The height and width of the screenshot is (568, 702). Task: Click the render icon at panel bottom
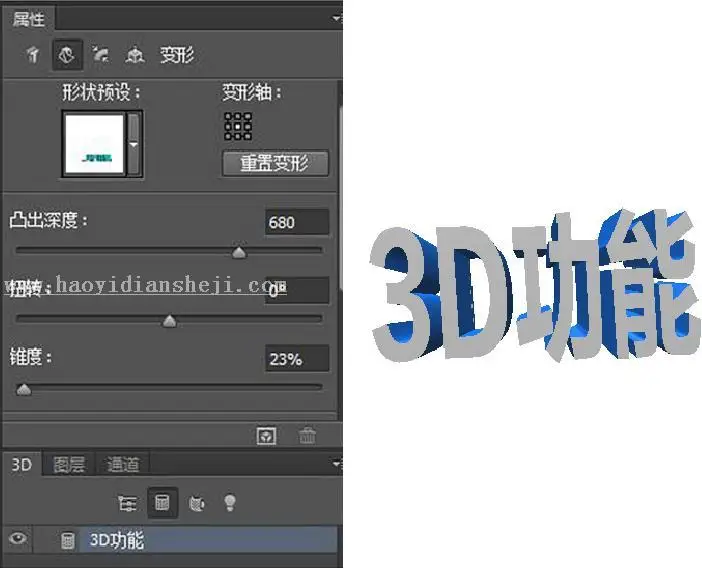coord(266,436)
